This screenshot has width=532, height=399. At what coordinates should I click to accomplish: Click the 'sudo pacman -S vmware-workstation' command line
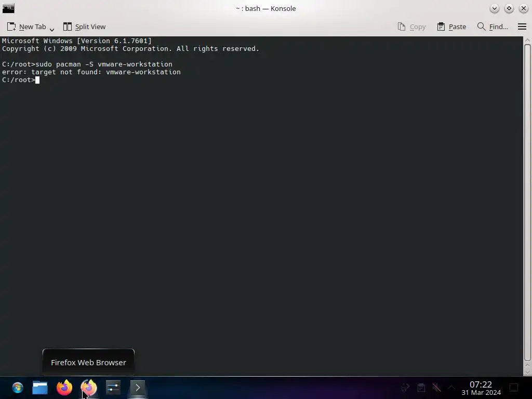pyautogui.click(x=87, y=64)
